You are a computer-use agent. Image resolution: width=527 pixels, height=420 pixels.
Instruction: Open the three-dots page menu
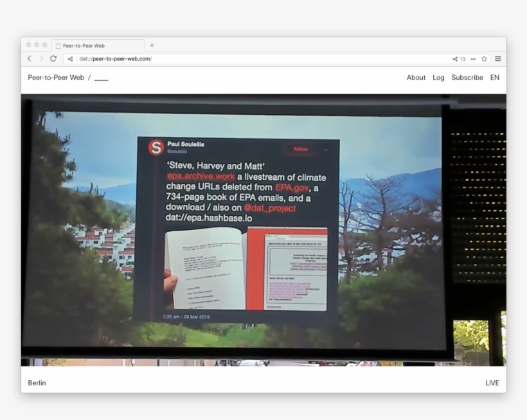[x=473, y=59]
